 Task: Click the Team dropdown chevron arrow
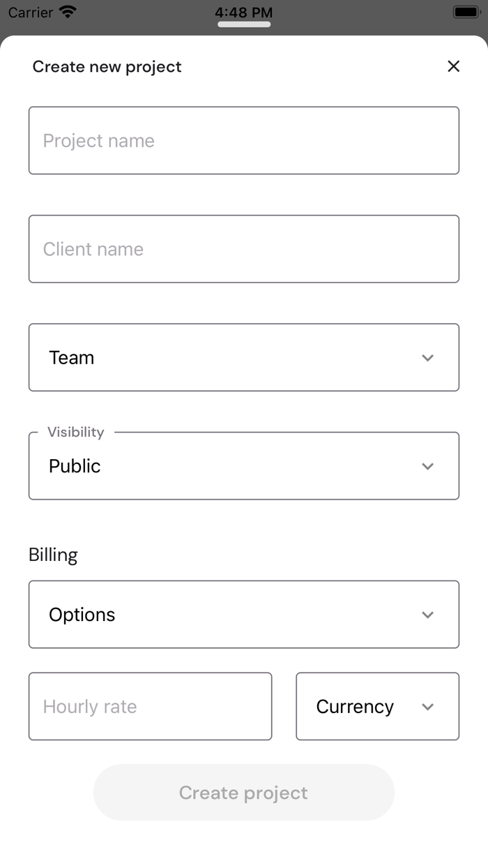click(x=428, y=358)
